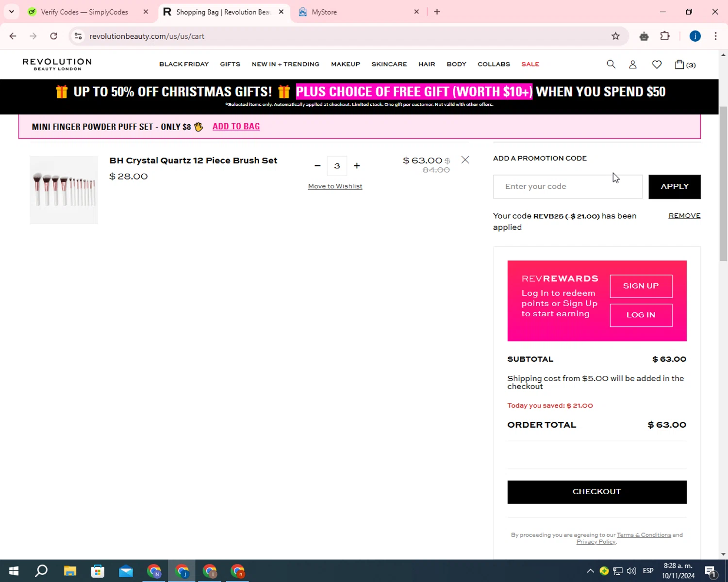Screen dimensions: 728x582
Task: Open volume control in system tray
Action: (x=631, y=571)
